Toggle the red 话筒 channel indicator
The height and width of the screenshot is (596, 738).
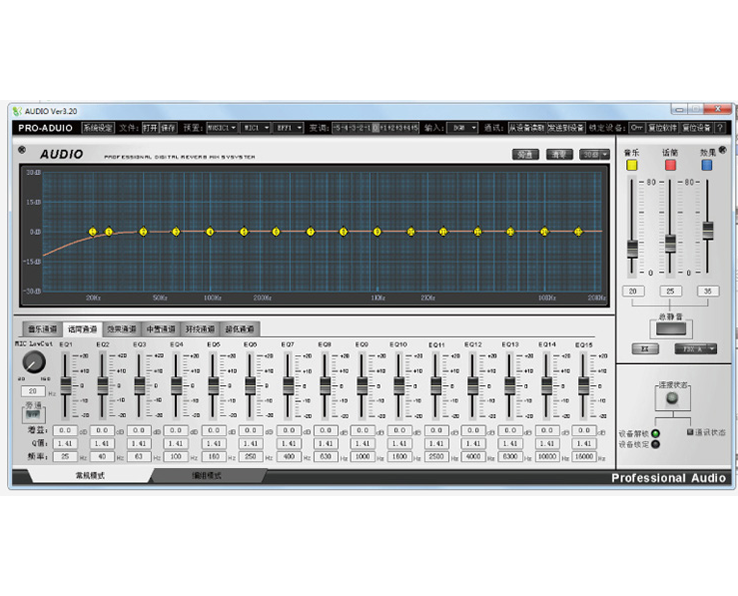point(670,165)
